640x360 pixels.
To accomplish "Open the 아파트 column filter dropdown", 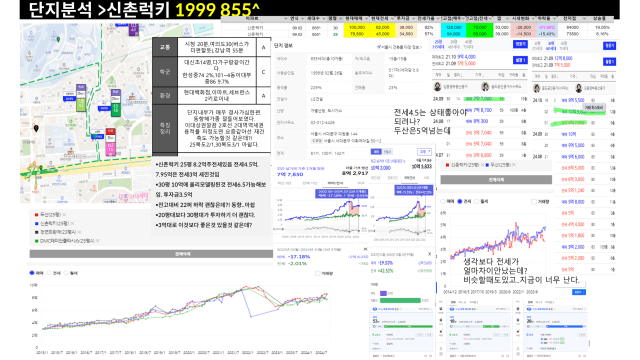I will (x=286, y=19).
